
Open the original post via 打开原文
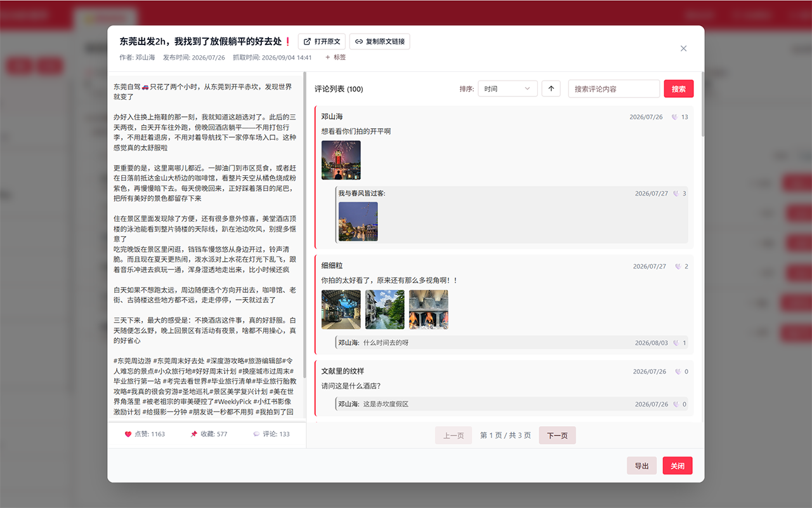pos(322,41)
